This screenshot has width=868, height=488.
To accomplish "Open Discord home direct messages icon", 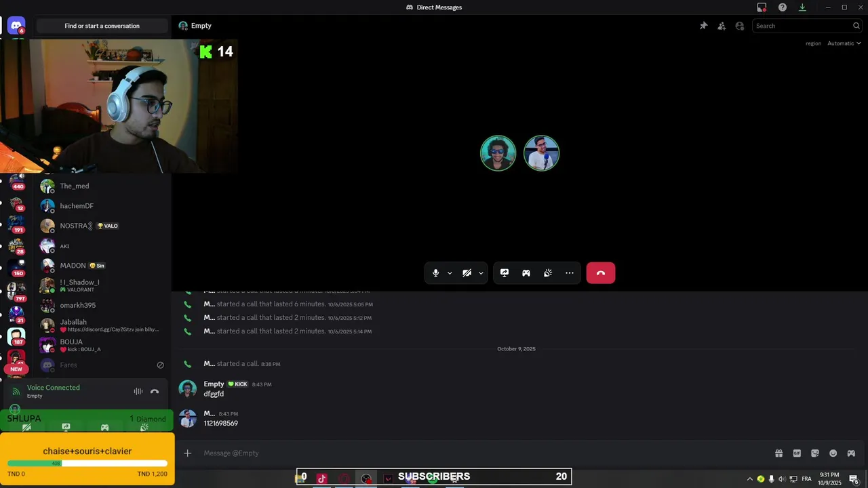I will coord(16,26).
